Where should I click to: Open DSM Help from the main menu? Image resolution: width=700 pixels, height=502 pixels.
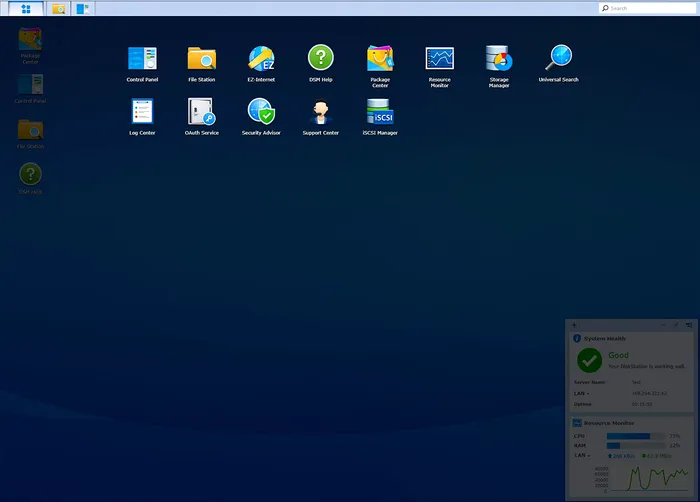321,63
